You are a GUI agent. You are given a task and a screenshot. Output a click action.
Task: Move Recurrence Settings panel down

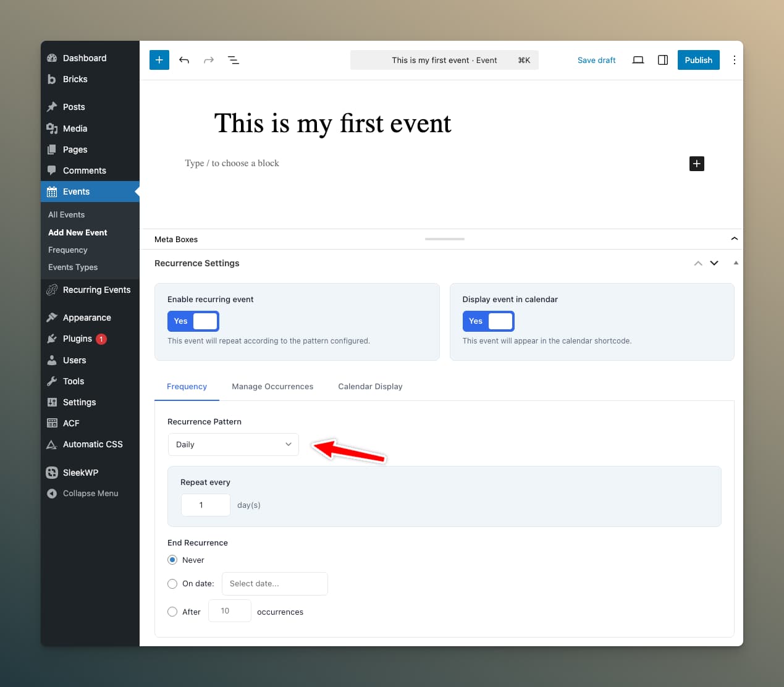714,263
